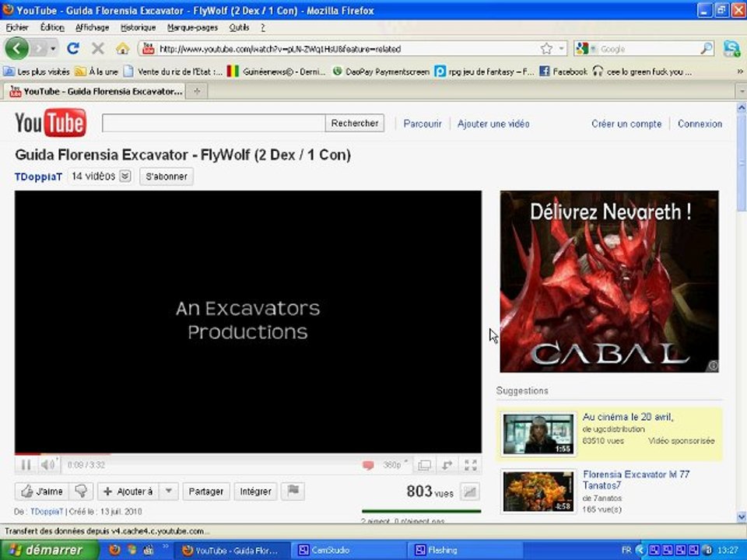The image size is (747, 560).
Task: Flag the video with the flag icon
Action: [x=293, y=492]
